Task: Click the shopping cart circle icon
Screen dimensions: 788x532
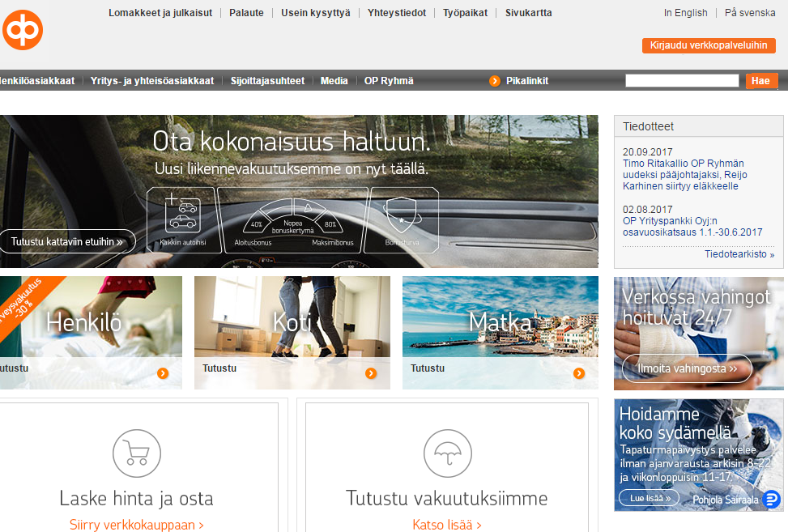Action: [137, 453]
